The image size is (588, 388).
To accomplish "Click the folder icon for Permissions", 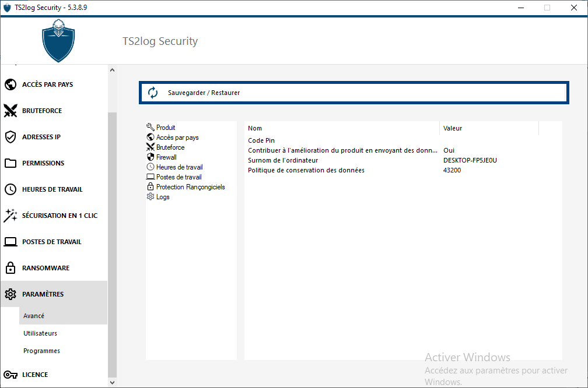I will [x=10, y=163].
